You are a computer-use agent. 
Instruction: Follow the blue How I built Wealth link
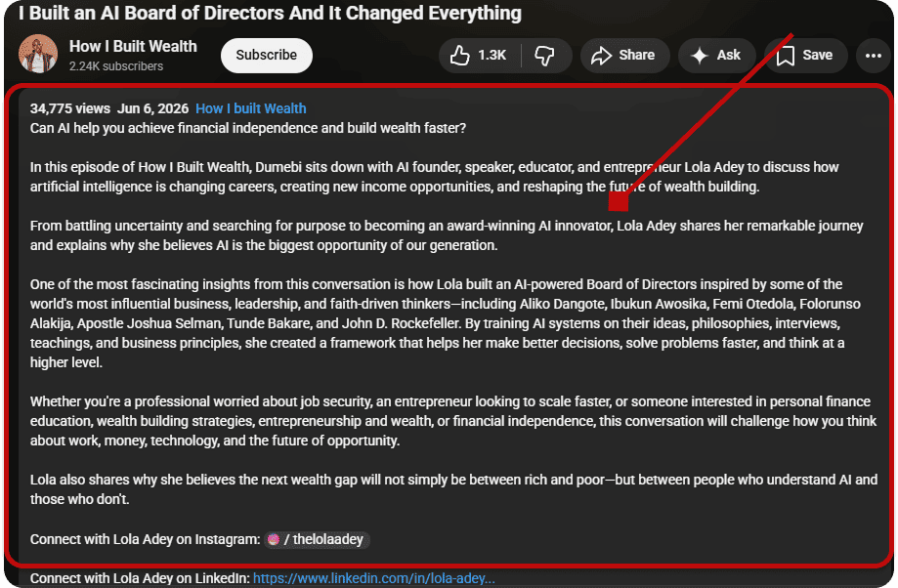pos(251,108)
